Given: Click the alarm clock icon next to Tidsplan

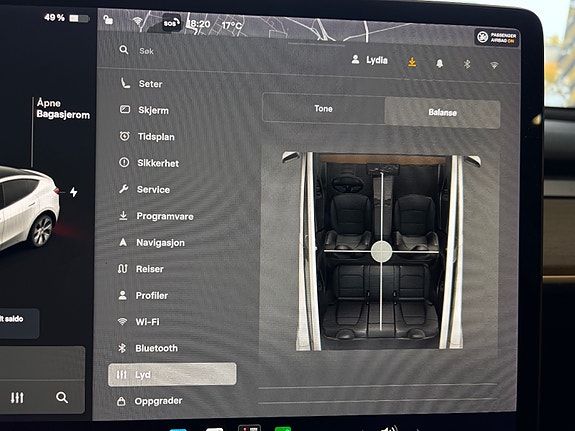Looking at the screenshot, I should (125, 136).
